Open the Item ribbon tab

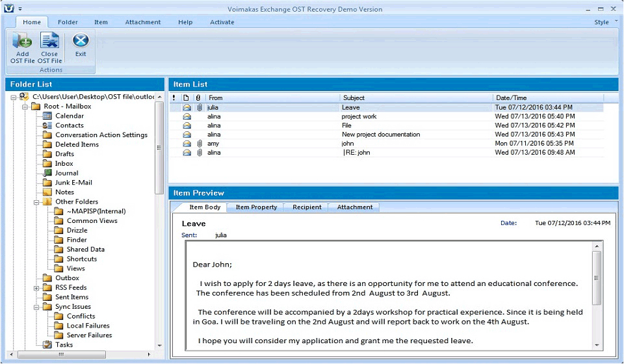click(101, 22)
